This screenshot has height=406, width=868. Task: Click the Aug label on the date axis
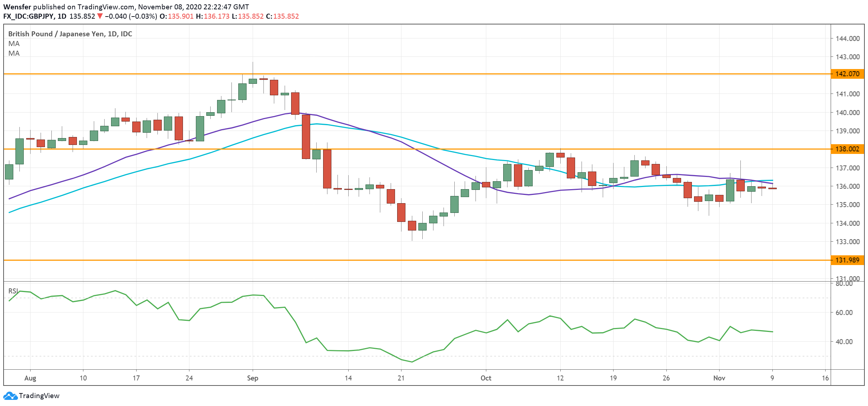click(30, 378)
